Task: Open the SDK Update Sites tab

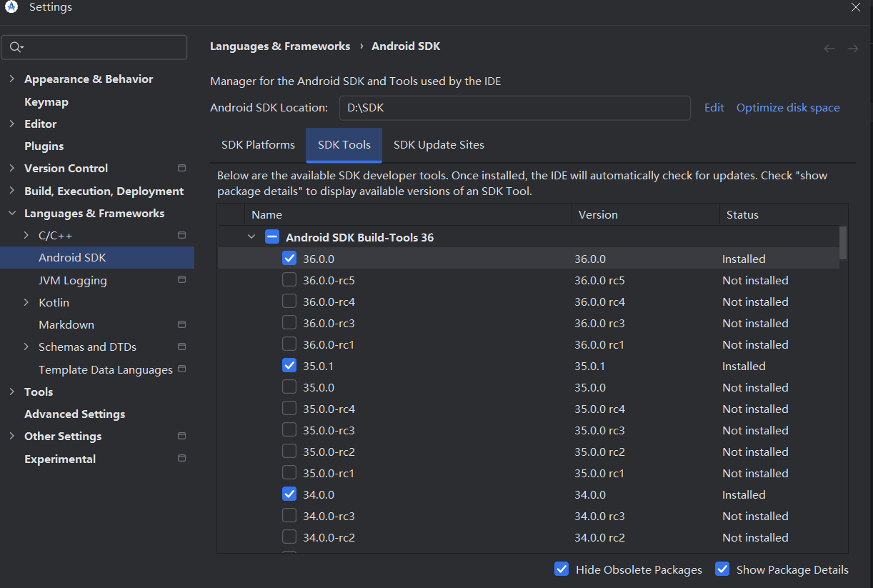Action: [439, 145]
